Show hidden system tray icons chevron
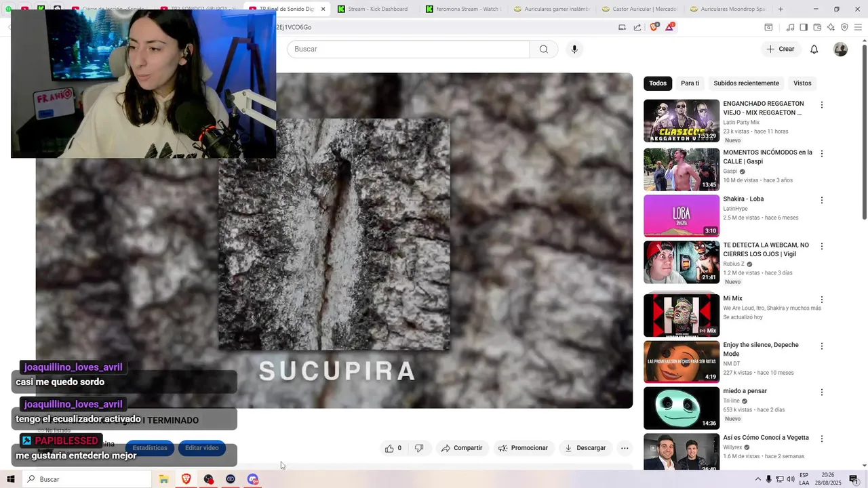The width and height of the screenshot is (868, 488). point(758,479)
